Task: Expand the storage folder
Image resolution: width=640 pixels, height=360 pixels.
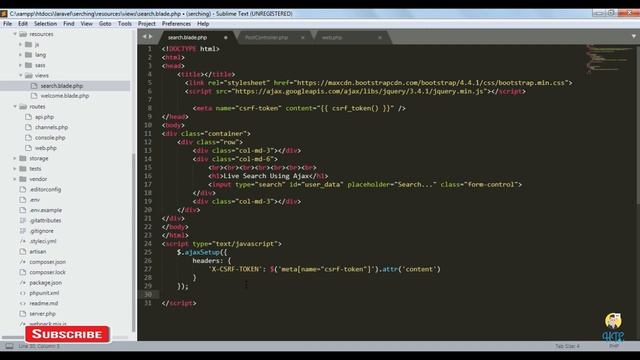Action: (15, 158)
